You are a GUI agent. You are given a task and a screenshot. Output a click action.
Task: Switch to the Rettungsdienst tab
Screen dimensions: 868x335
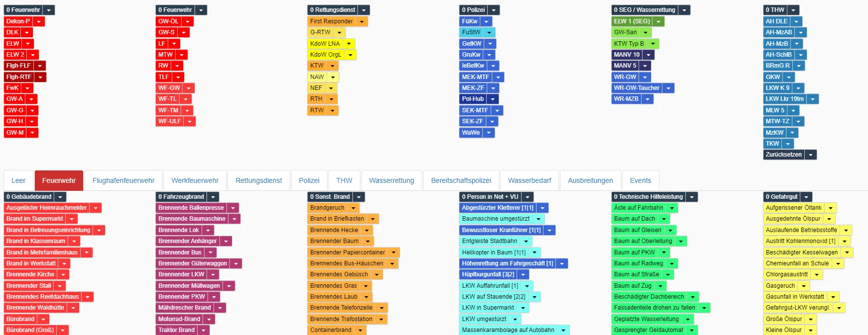pyautogui.click(x=259, y=180)
